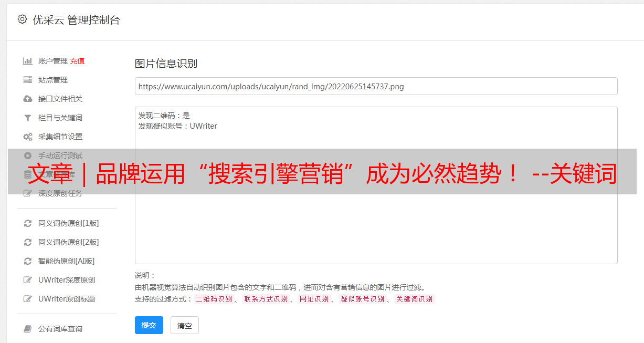Click the edit icon next to 深度原创任务
Screen dimensions: 644x343
(x=28, y=193)
